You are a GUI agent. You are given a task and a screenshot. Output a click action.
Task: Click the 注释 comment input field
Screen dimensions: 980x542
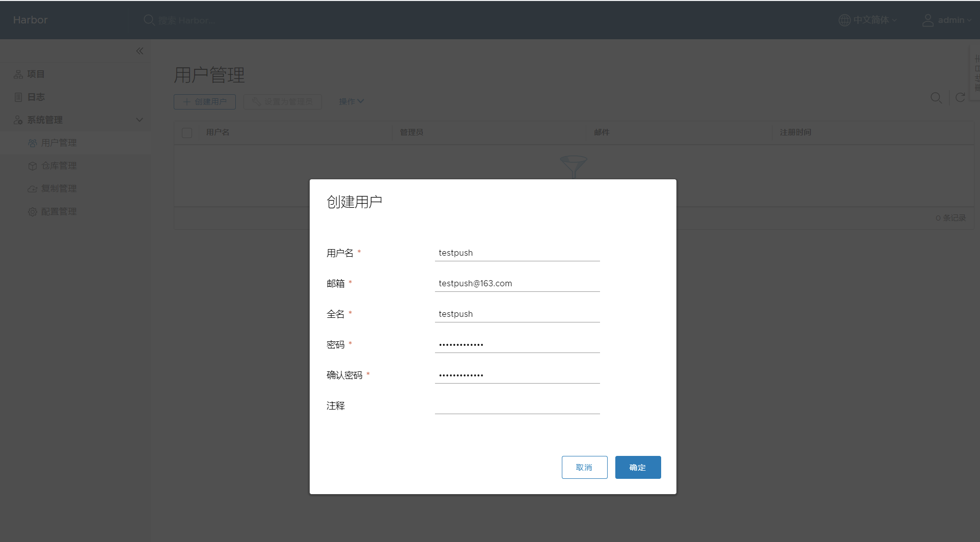517,405
